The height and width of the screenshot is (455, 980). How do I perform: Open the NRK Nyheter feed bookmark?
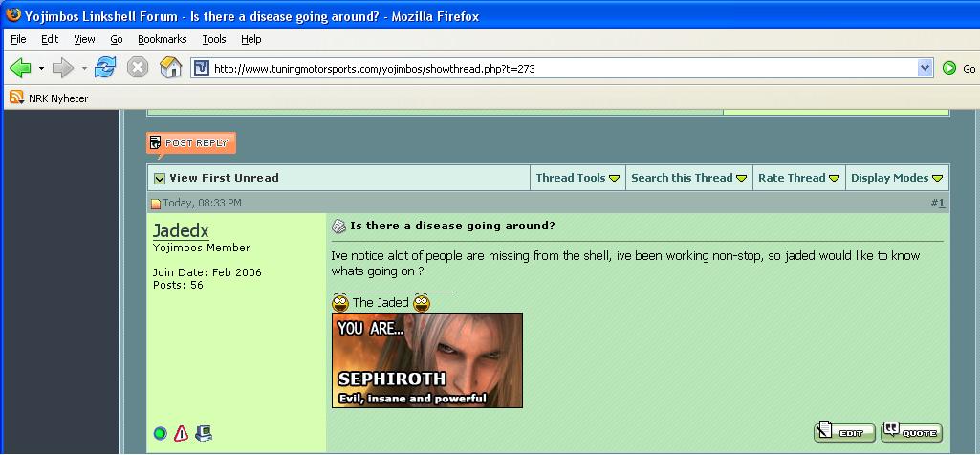click(x=50, y=97)
